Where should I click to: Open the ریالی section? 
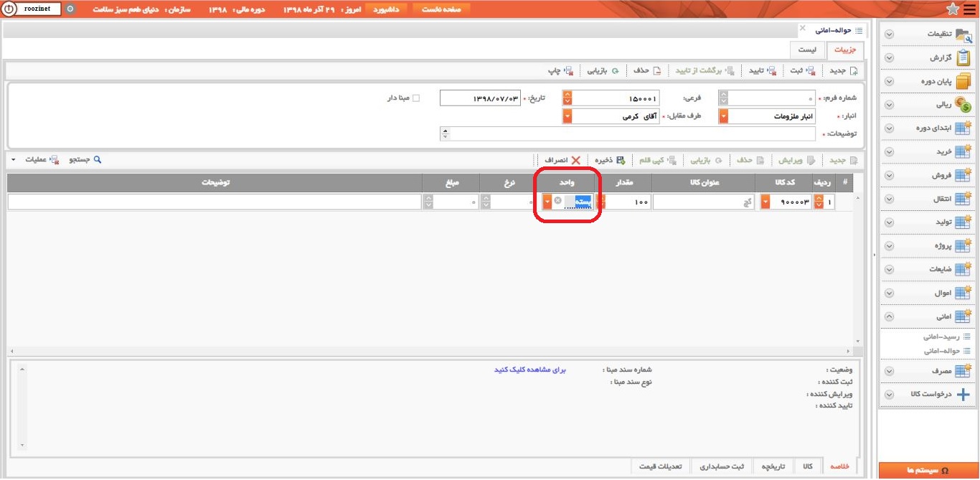927,105
